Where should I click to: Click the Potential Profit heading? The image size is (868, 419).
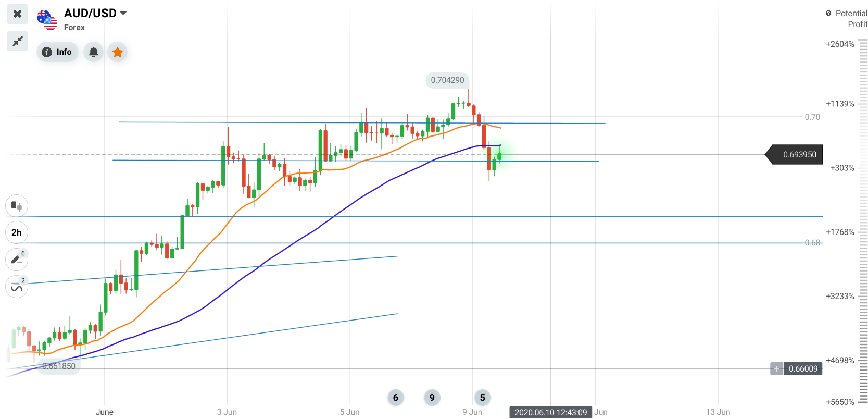pyautogui.click(x=851, y=19)
